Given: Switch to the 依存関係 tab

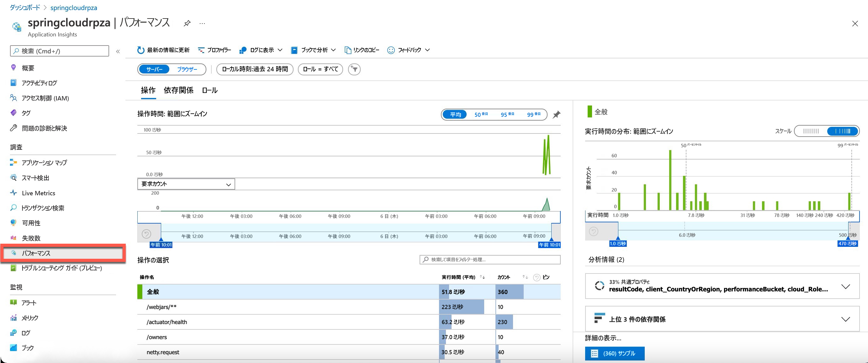Looking at the screenshot, I should point(179,90).
